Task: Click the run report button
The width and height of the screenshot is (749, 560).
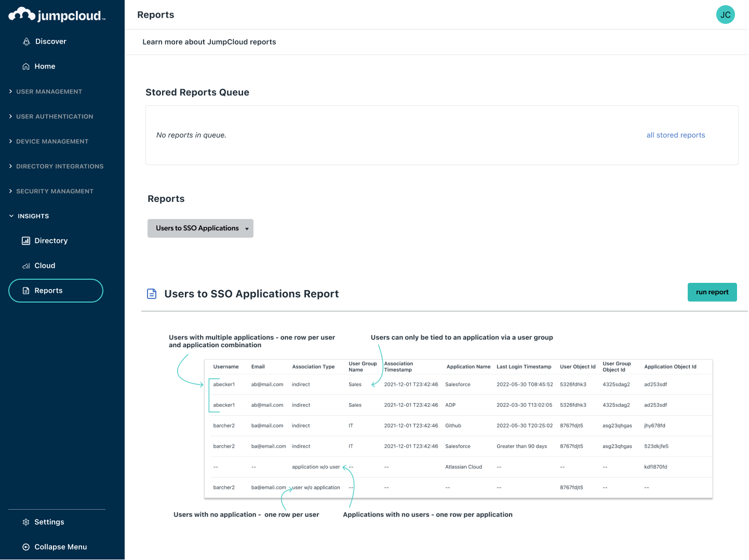Action: click(x=712, y=292)
